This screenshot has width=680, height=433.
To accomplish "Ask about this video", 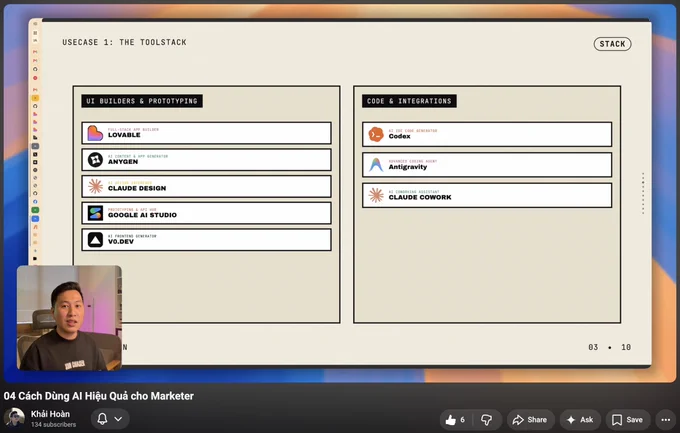I will (580, 420).
